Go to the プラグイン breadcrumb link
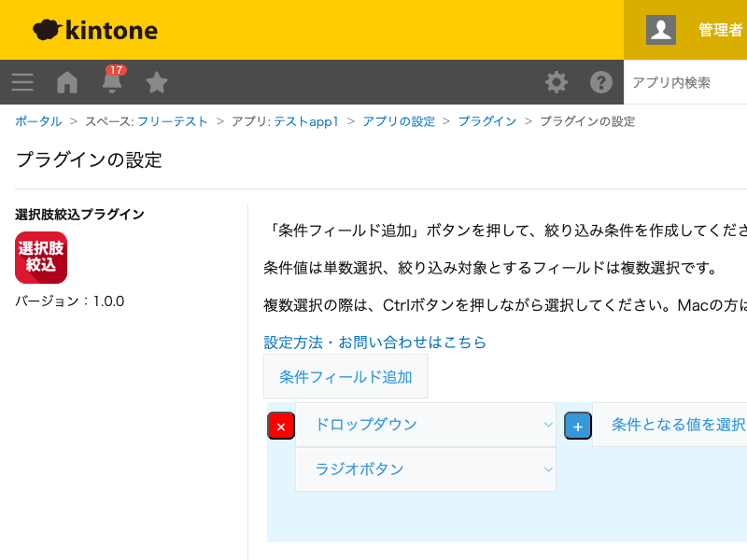Image resolution: width=747 pixels, height=560 pixels. coord(486,121)
